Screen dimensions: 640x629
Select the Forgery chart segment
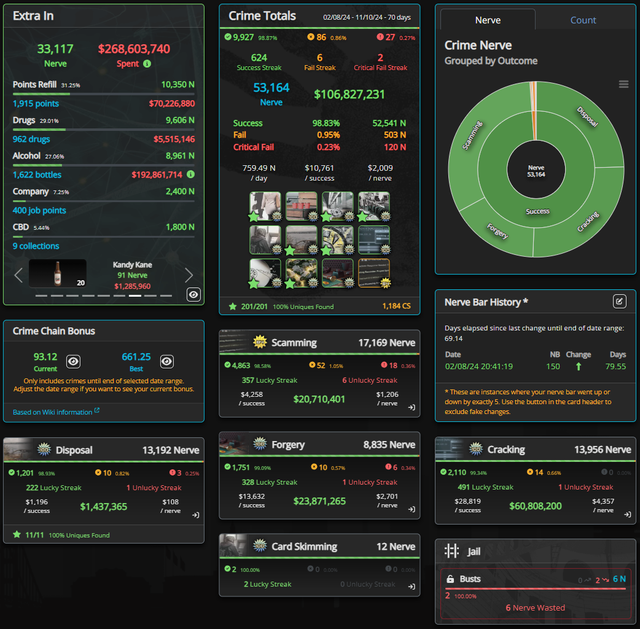(x=497, y=231)
